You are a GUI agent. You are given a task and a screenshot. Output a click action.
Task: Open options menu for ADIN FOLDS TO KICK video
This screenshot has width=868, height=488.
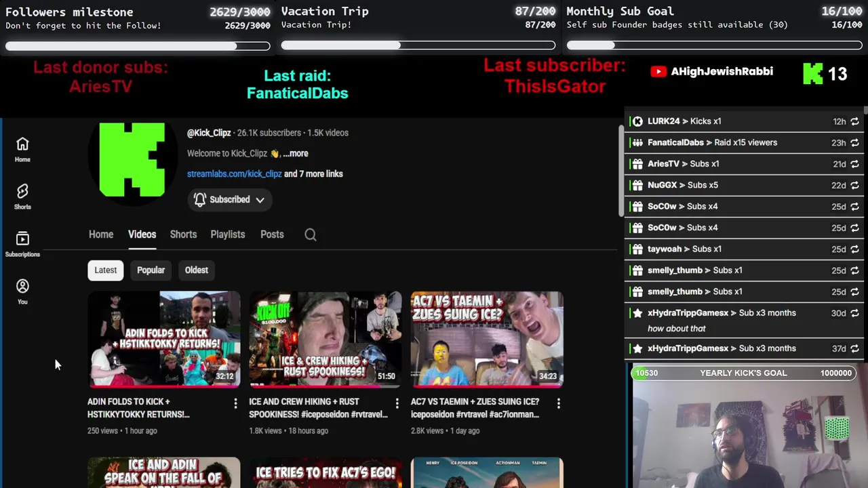[x=235, y=403]
